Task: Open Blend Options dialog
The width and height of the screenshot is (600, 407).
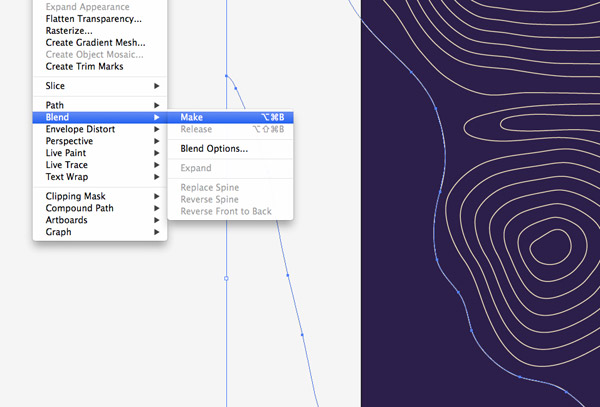Action: pyautogui.click(x=214, y=148)
